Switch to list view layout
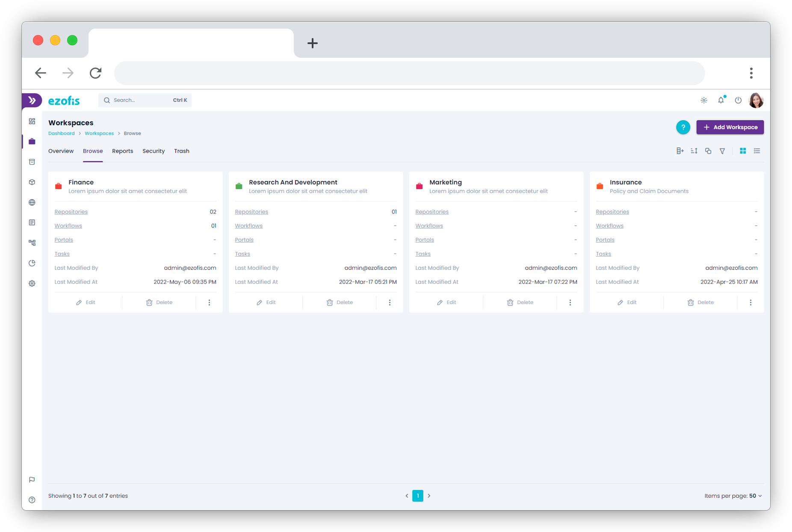Image resolution: width=792 pixels, height=532 pixels. [757, 151]
